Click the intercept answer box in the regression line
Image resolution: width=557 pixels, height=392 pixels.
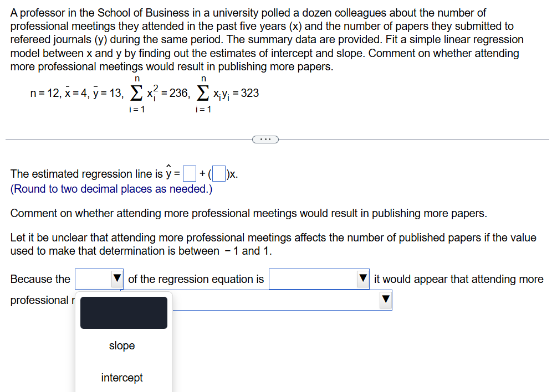point(190,173)
